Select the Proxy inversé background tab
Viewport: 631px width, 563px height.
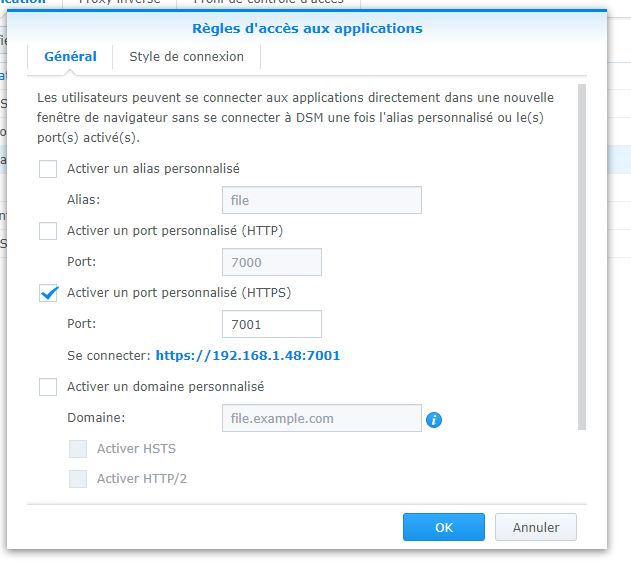pos(120,2)
